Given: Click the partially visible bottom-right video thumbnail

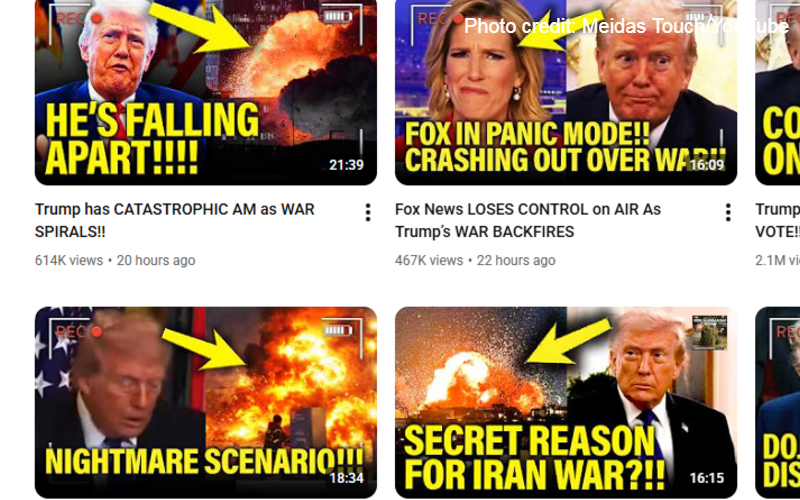Looking at the screenshot, I should [778, 403].
